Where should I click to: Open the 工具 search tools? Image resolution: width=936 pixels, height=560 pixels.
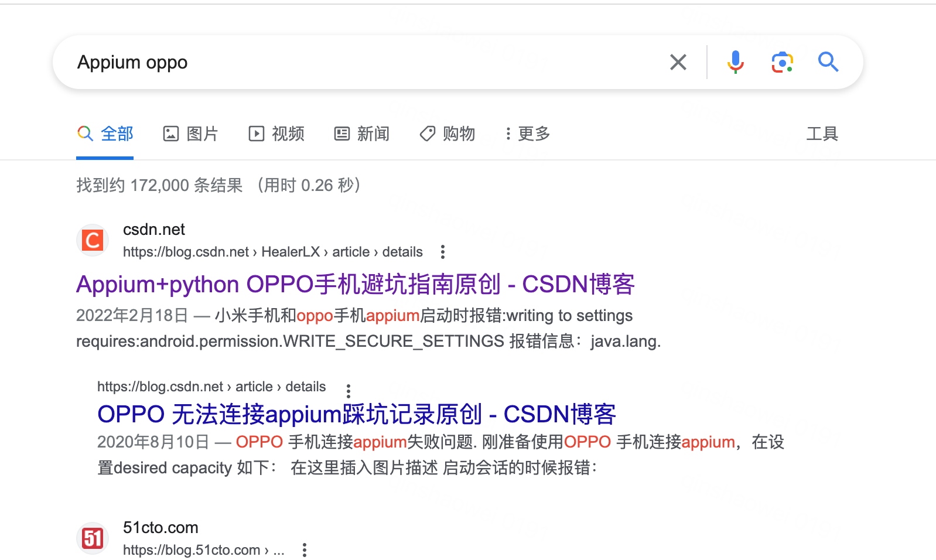click(822, 134)
